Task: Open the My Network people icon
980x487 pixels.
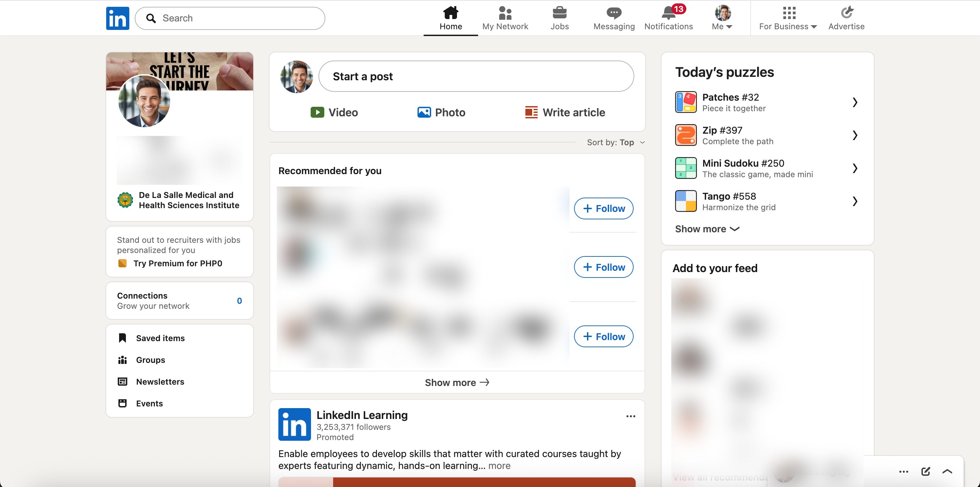Action: [x=505, y=13]
